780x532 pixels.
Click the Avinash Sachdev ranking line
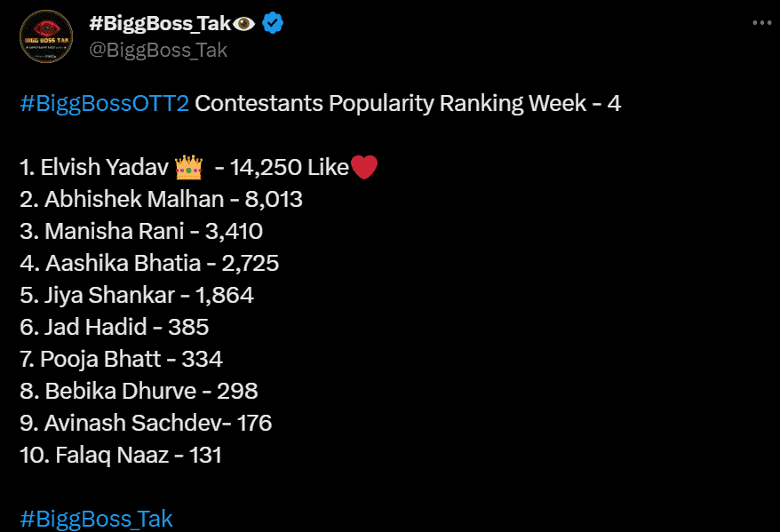click(x=146, y=424)
